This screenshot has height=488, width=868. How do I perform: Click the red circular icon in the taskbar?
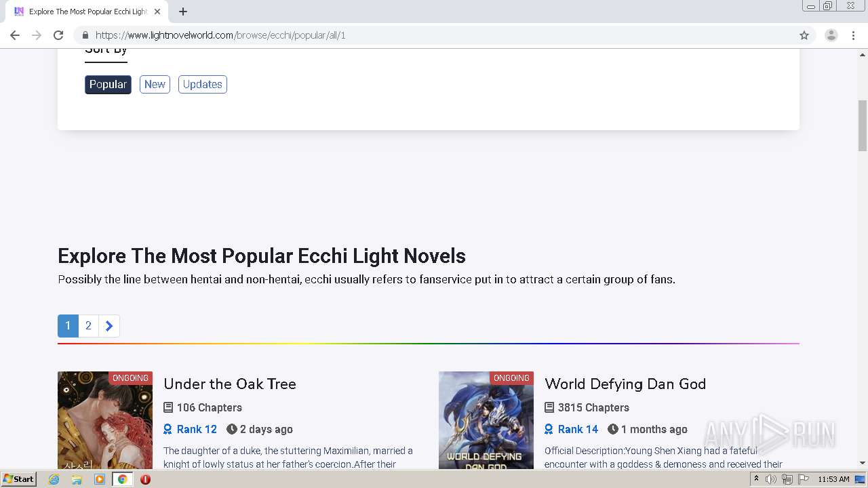point(145,479)
